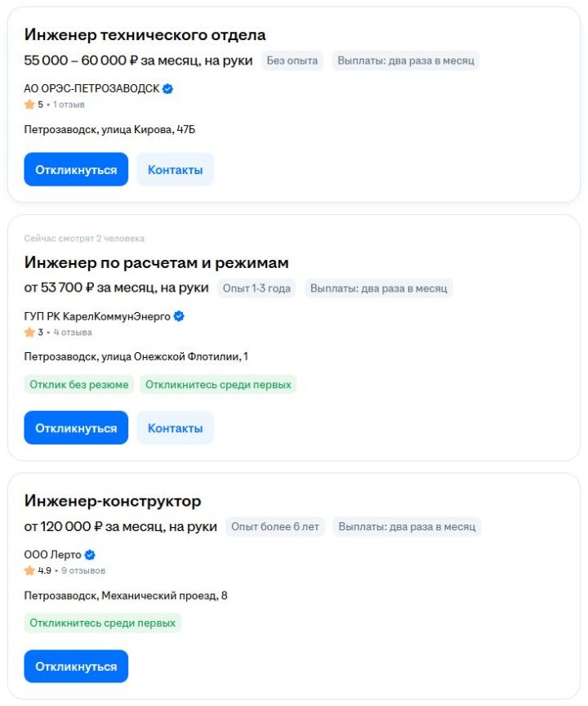Show Контакты for the КарелКоммунЭнерго vacancy
The height and width of the screenshot is (706, 588).
tap(175, 427)
